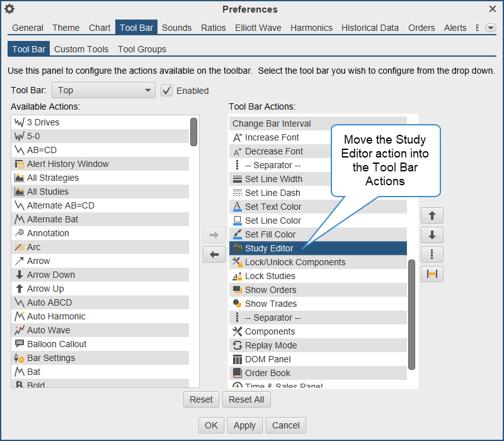The image size is (504, 441).
Task: Click the Available Actions list scrollbar
Action: 194,132
